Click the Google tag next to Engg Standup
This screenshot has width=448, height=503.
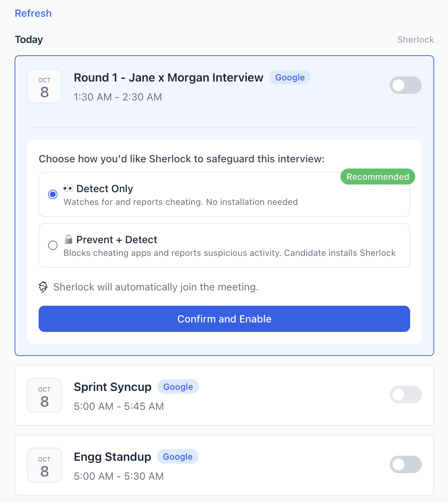click(x=178, y=457)
